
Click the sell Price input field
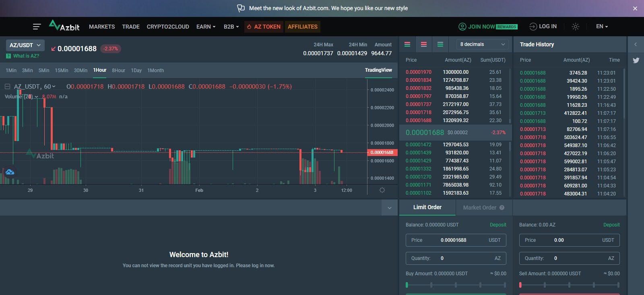570,240
